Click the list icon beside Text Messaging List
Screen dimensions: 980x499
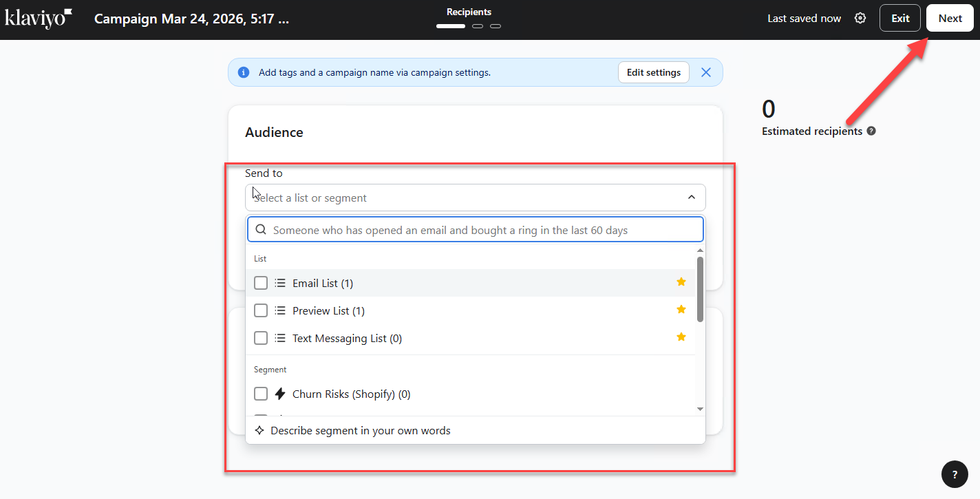pos(280,338)
